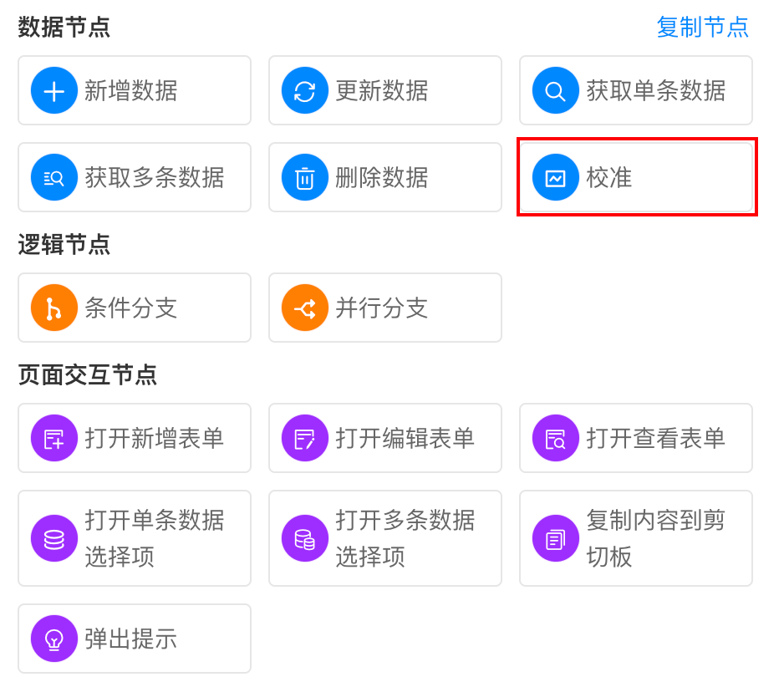Screen dimensions: 784x682
Task: Click the trash icon for 删除数据
Action: click(305, 177)
